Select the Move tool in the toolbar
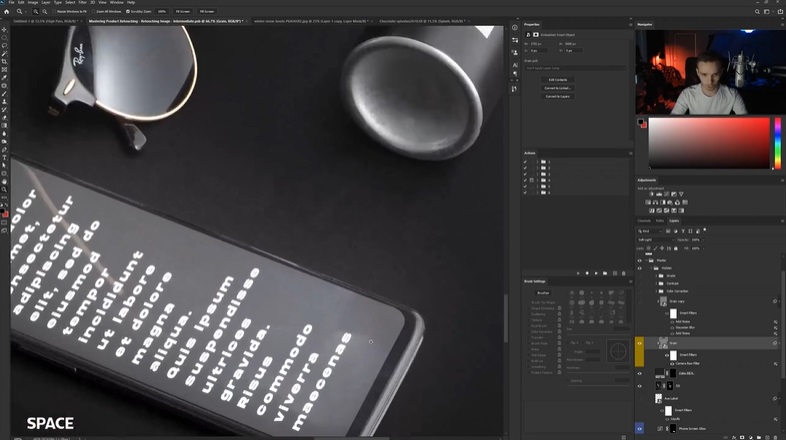The image size is (786, 440). (x=4, y=30)
